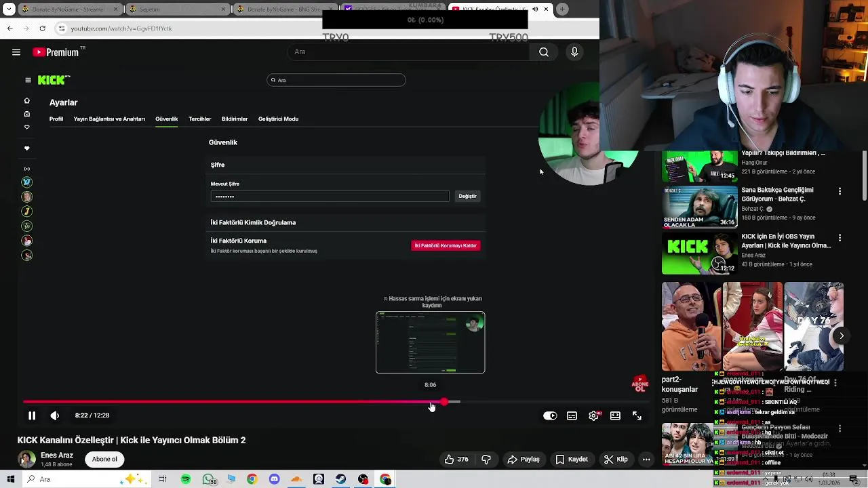Share the video via Paylaş
Image resolution: width=868 pixels, height=488 pixels.
[x=524, y=460]
